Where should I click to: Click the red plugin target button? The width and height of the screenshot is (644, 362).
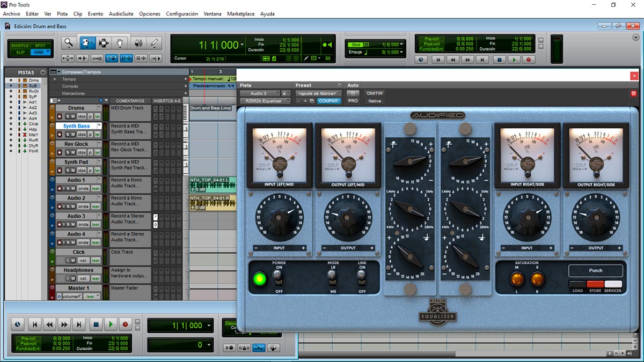click(x=634, y=93)
